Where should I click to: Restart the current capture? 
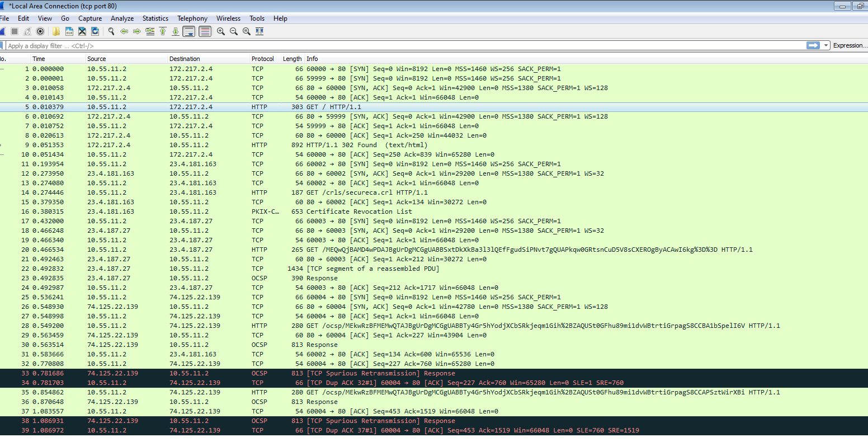(x=27, y=31)
